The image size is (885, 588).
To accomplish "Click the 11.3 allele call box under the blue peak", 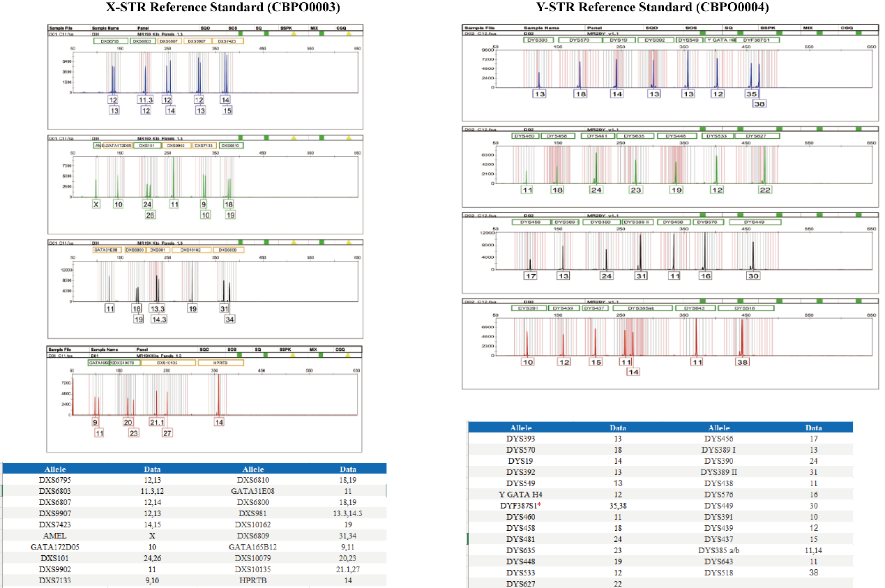I will (x=146, y=100).
